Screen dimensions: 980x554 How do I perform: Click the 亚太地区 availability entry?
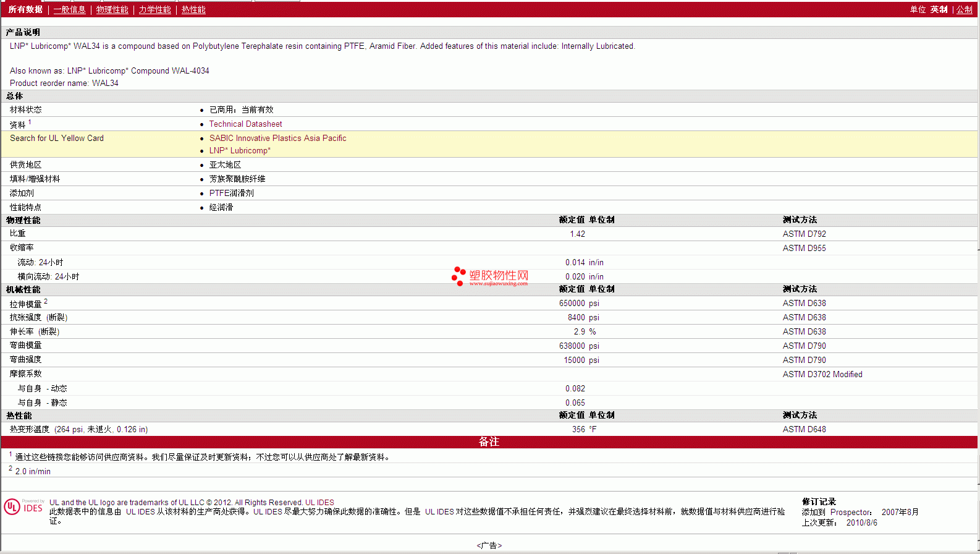pos(225,164)
